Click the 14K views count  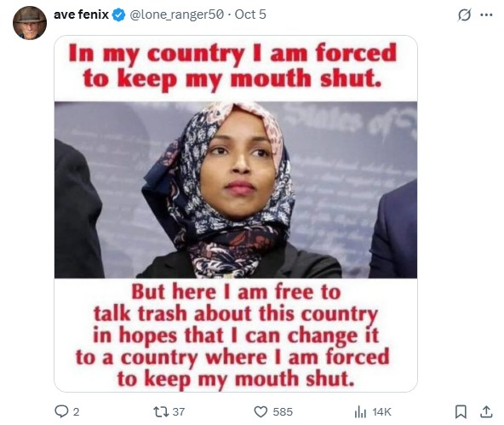point(381,412)
